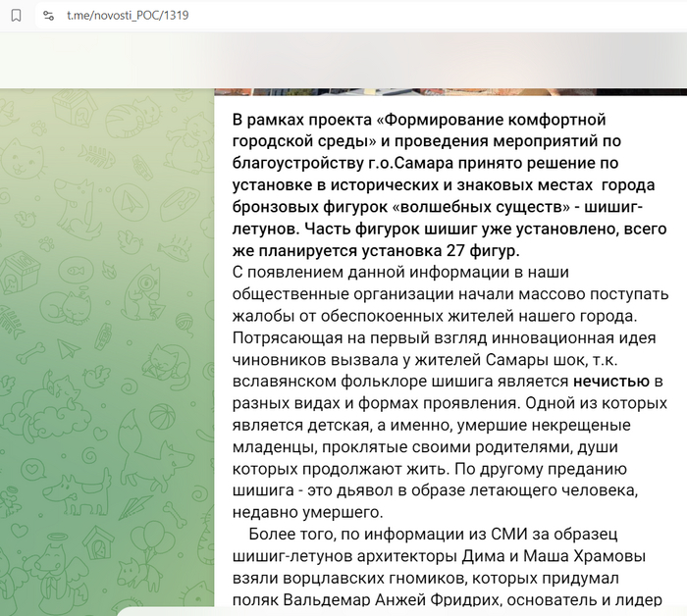Click the text «Формирование комфортной городской среды»
The height and width of the screenshot is (616, 687).
coord(419,130)
